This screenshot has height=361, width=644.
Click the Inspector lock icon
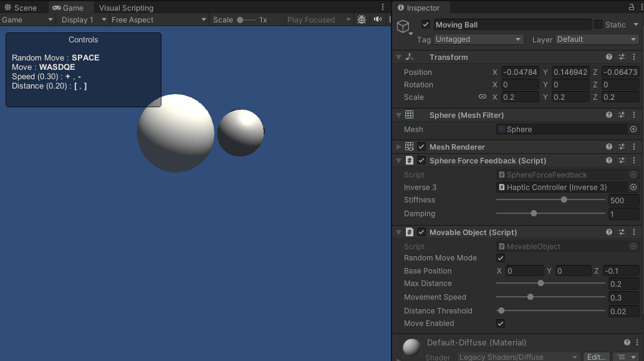632,8
